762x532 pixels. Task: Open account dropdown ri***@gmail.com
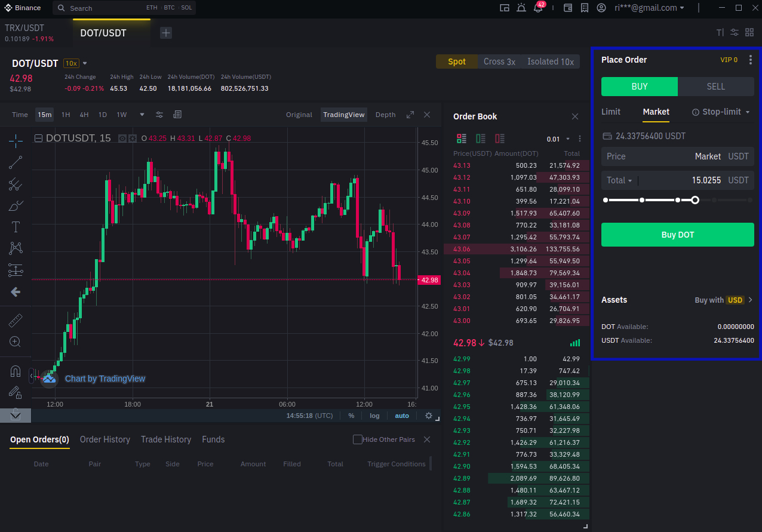(x=649, y=8)
